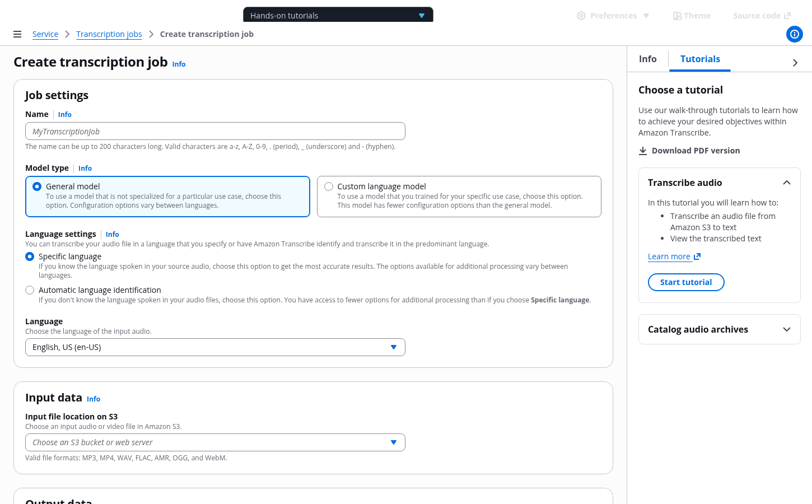Click the Start tutorial button
812x504 pixels.
pos(686,282)
